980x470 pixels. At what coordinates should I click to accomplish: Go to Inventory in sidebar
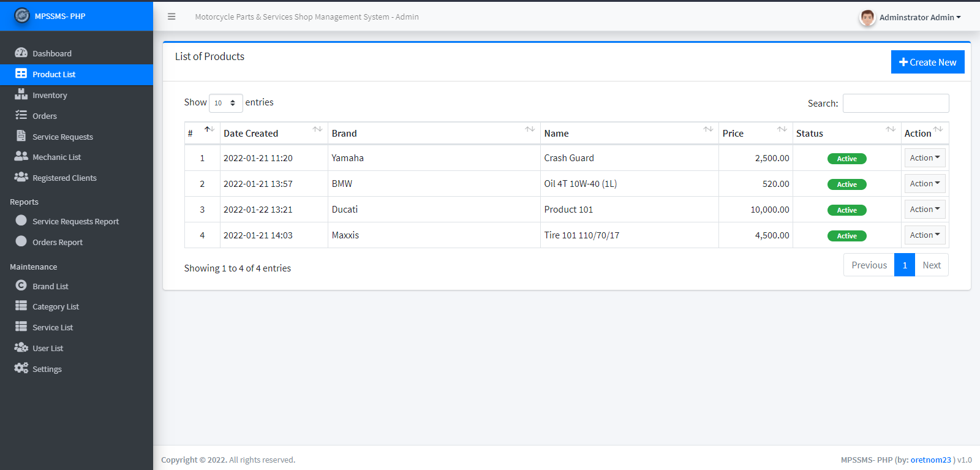[x=77, y=95]
